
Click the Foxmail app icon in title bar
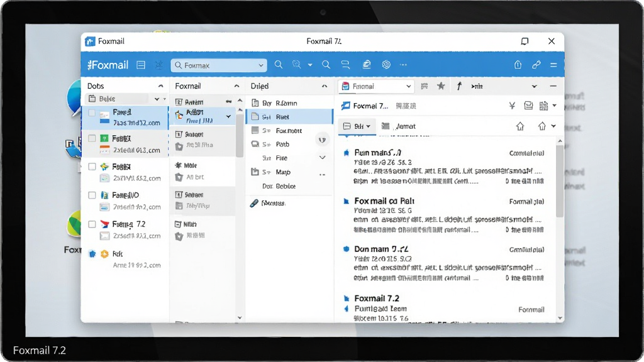click(x=90, y=41)
